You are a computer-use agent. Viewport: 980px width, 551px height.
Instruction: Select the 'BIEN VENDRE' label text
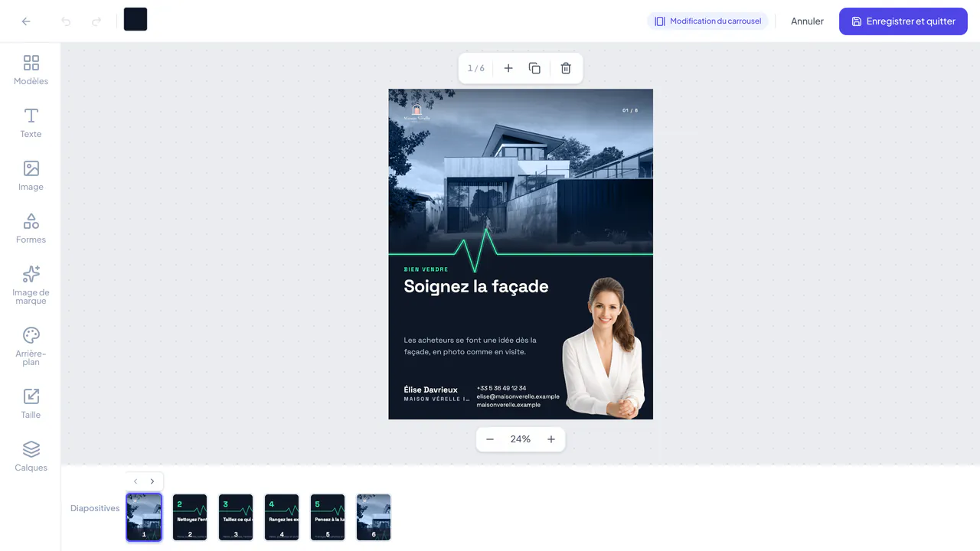pyautogui.click(x=426, y=269)
